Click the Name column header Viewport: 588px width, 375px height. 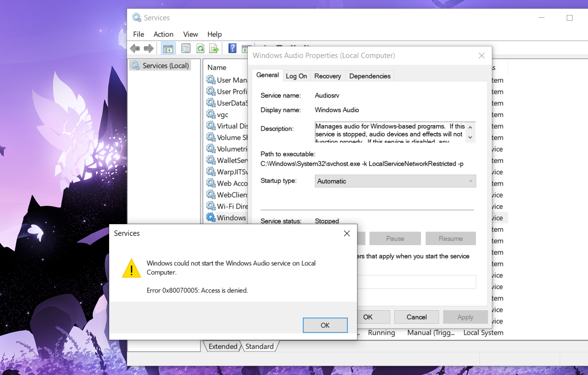pyautogui.click(x=217, y=68)
